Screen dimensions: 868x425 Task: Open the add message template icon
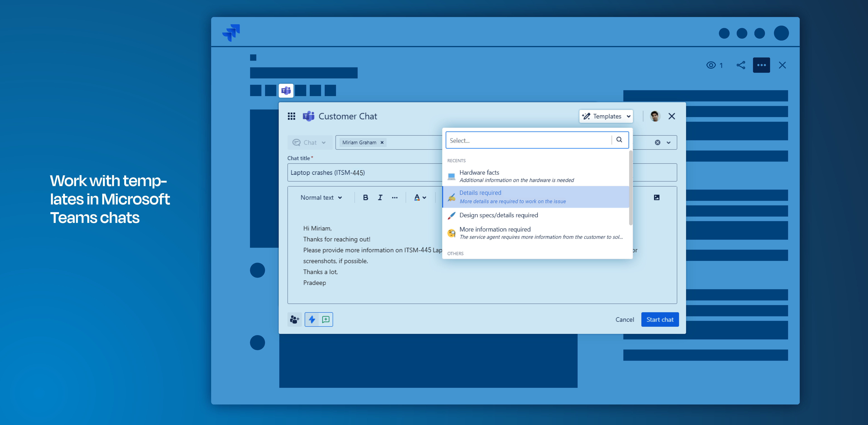click(x=325, y=319)
